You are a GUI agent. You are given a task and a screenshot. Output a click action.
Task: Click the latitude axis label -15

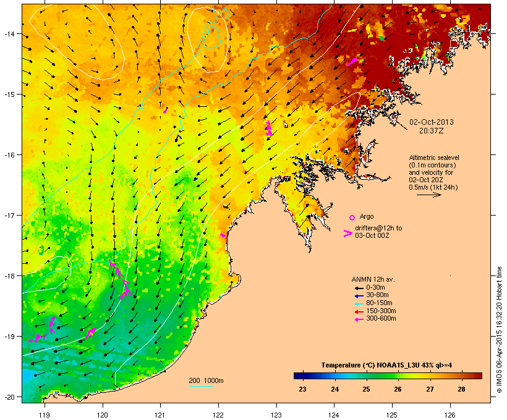[9, 94]
